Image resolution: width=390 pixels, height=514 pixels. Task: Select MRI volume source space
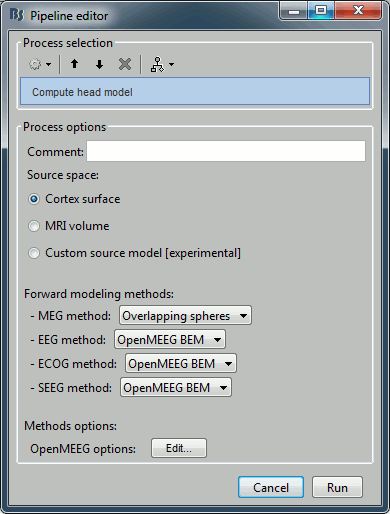tap(69, 226)
